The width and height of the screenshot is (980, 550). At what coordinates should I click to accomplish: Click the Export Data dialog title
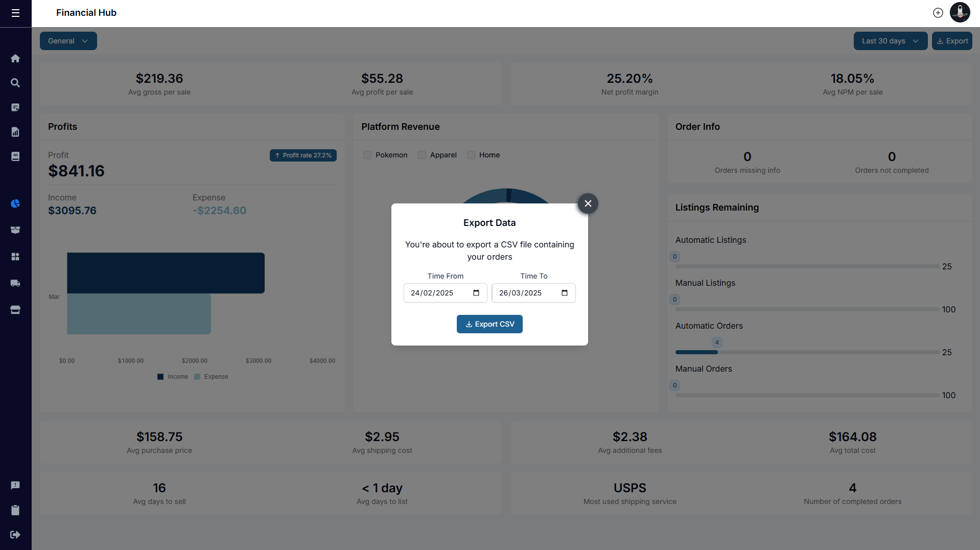click(x=489, y=223)
